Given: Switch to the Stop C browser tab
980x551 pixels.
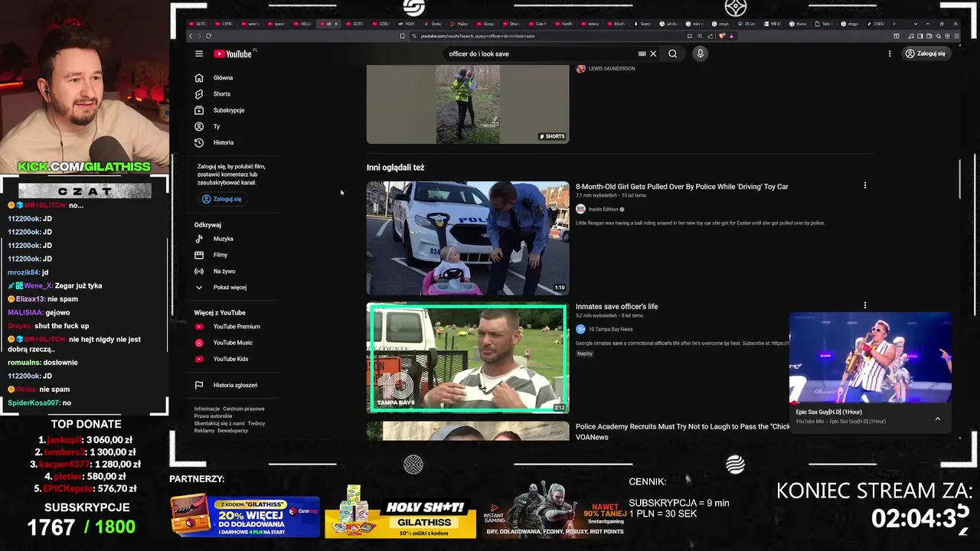Looking at the screenshot, I should click(511, 24).
